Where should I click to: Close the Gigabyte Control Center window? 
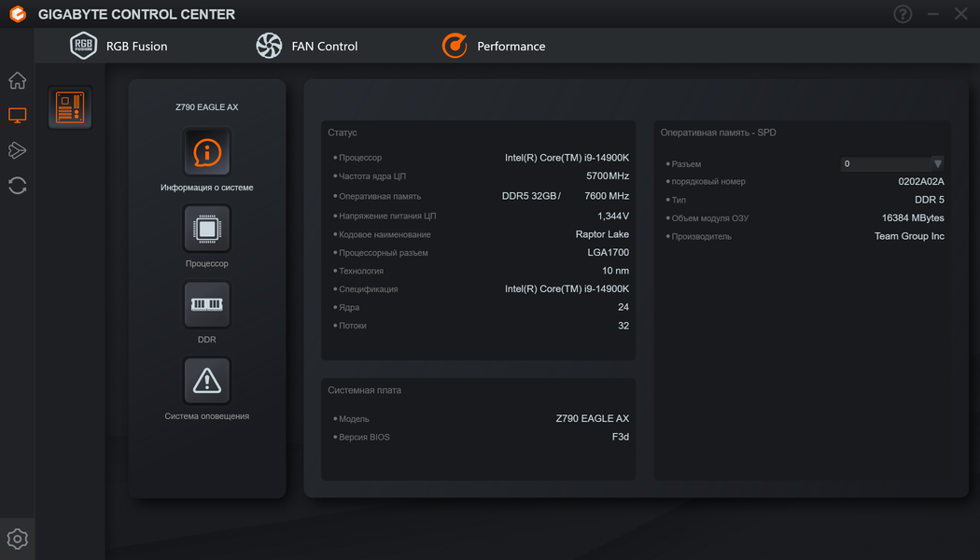(x=961, y=14)
